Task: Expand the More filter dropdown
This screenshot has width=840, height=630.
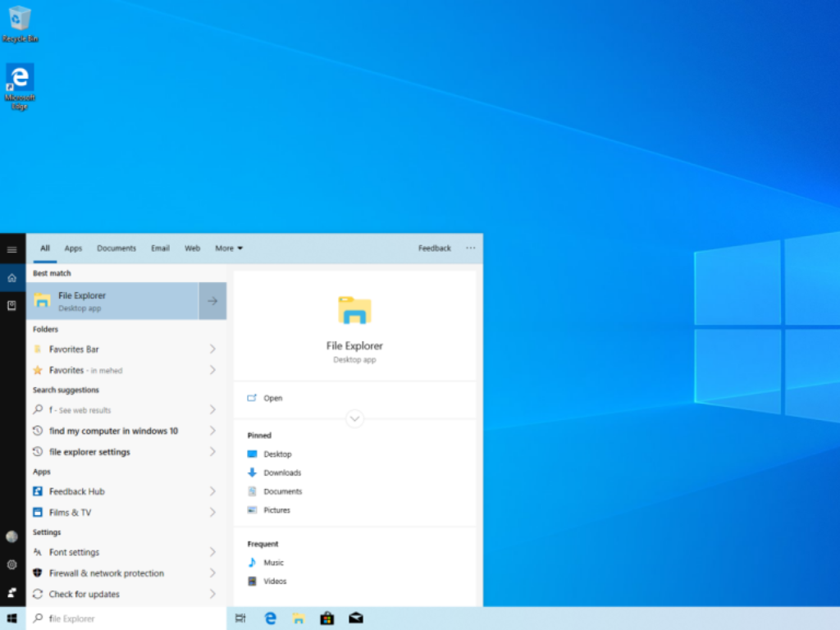Action: coord(229,249)
